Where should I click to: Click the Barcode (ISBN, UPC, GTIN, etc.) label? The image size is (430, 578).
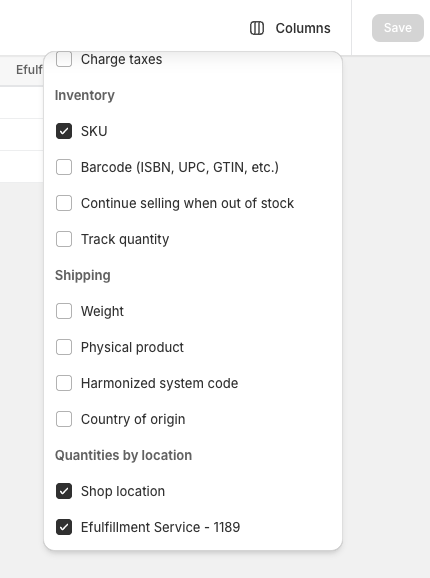pos(180,167)
